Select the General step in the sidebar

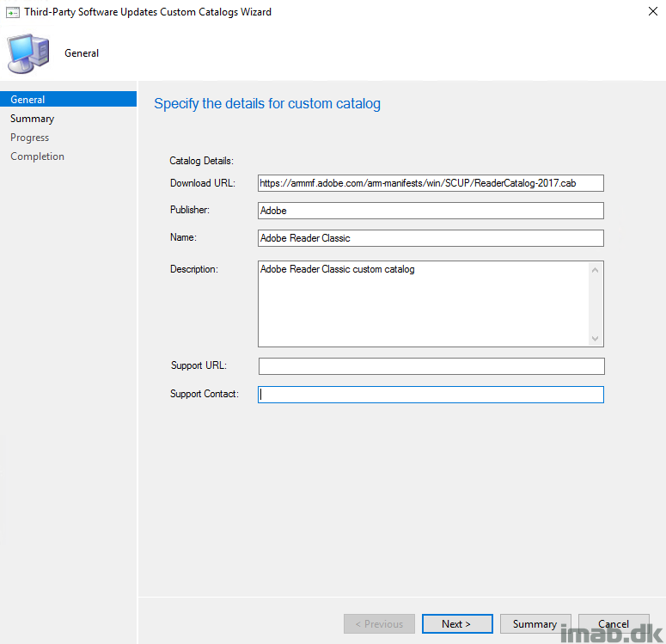69,99
